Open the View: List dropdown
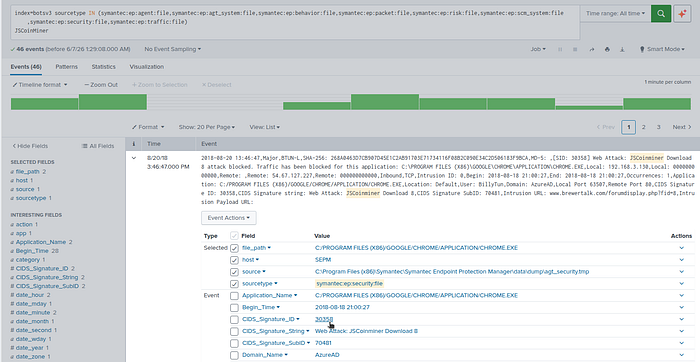 pos(264,127)
